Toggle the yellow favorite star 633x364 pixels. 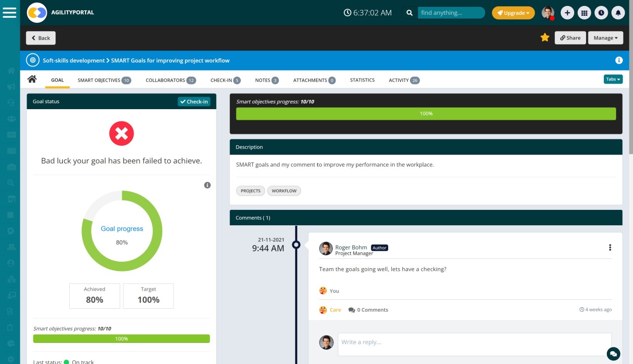[x=544, y=37]
